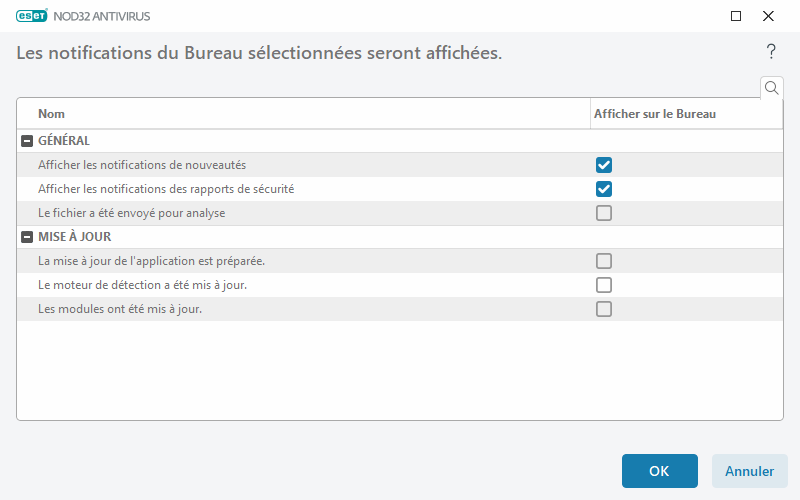800x500 pixels.
Task: Tick 'Les modules ont été mis à jour'
Action: (x=604, y=309)
